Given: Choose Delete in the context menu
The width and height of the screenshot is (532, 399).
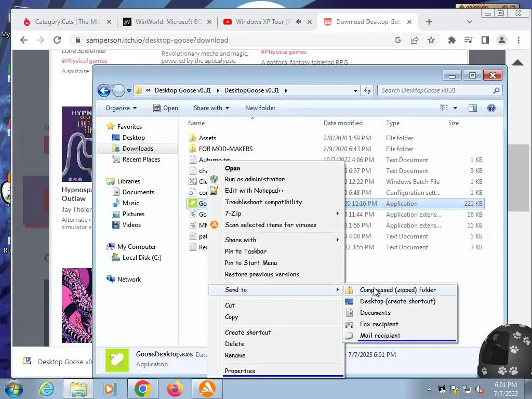Looking at the screenshot, I should tap(234, 344).
